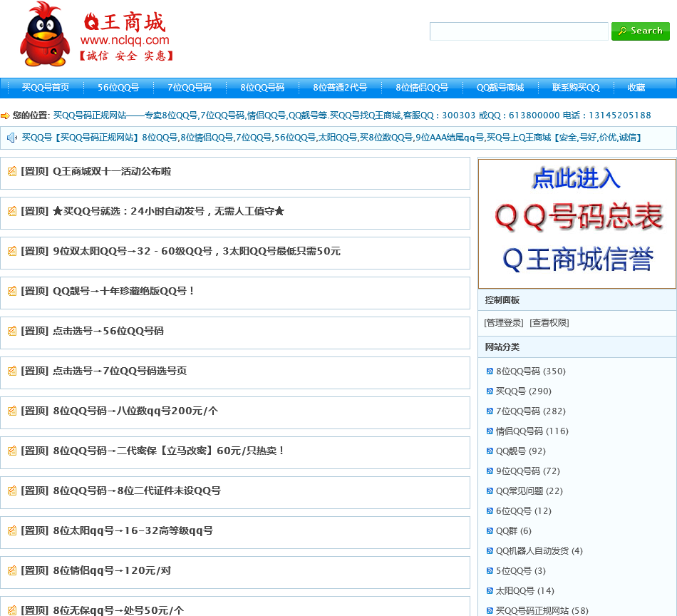677x616 pixels.
Task: Click the Q王商城 www.nclqq.com logo text
Action: pos(125,37)
